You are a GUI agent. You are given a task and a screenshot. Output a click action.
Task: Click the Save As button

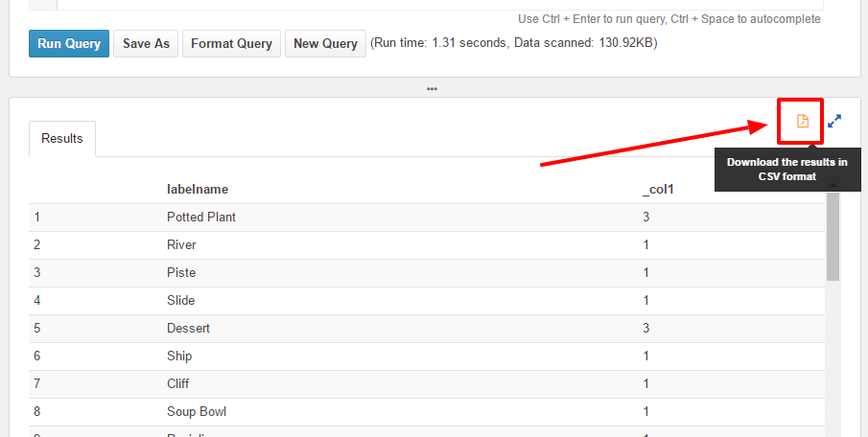[x=146, y=44]
